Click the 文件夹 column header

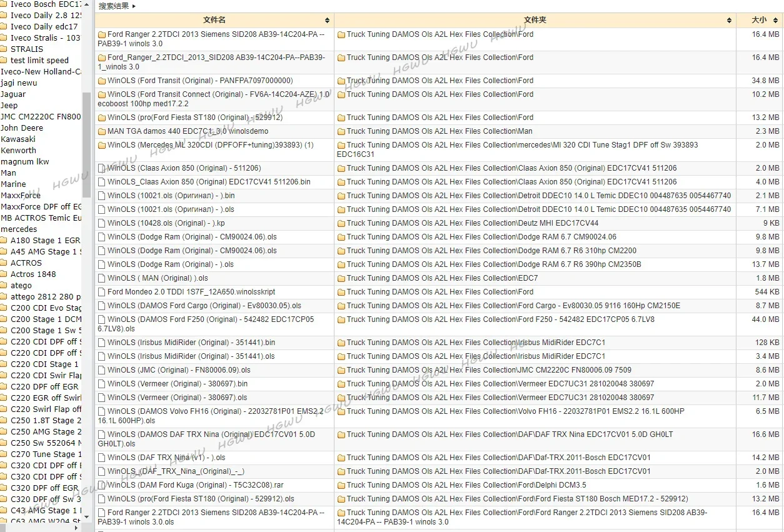click(x=535, y=20)
